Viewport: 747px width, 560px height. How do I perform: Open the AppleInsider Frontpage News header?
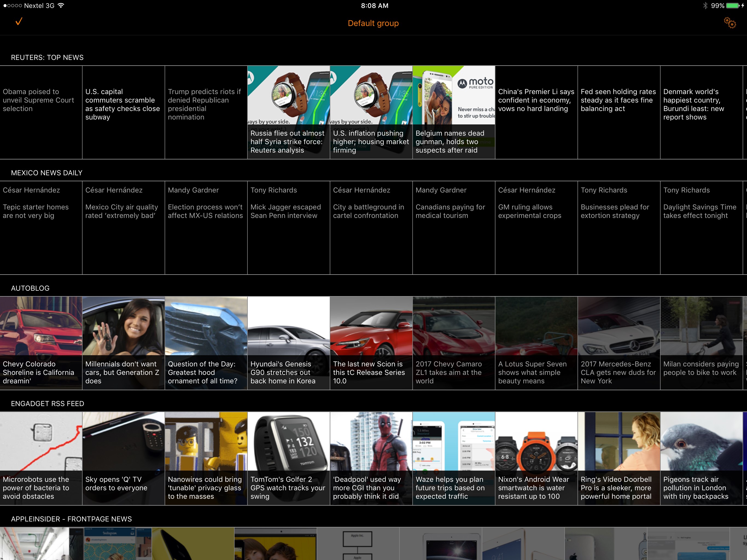71,519
